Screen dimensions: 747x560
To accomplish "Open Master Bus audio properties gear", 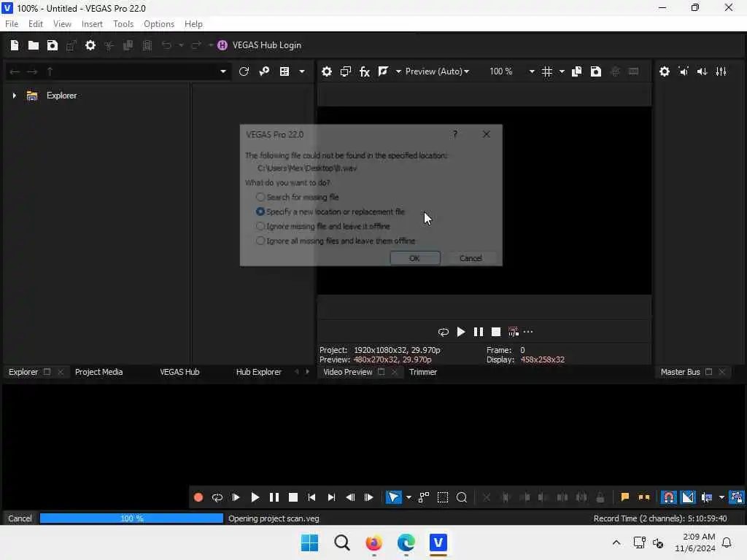I will coord(665,71).
